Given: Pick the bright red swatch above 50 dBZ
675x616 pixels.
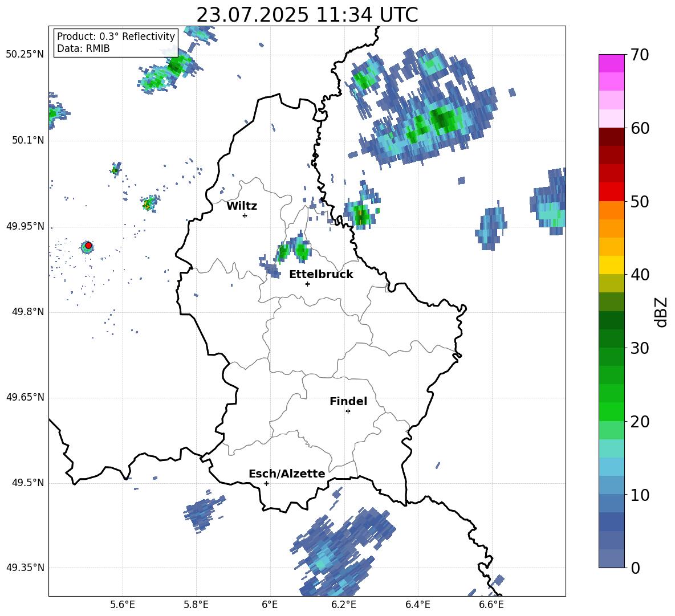Looking at the screenshot, I should (611, 191).
